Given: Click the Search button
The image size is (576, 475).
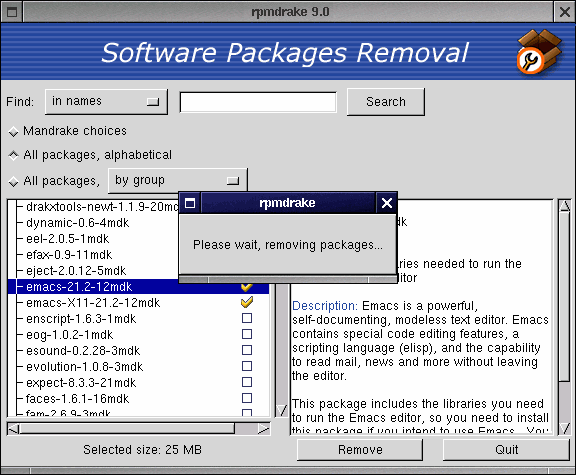Looking at the screenshot, I should coord(386,102).
